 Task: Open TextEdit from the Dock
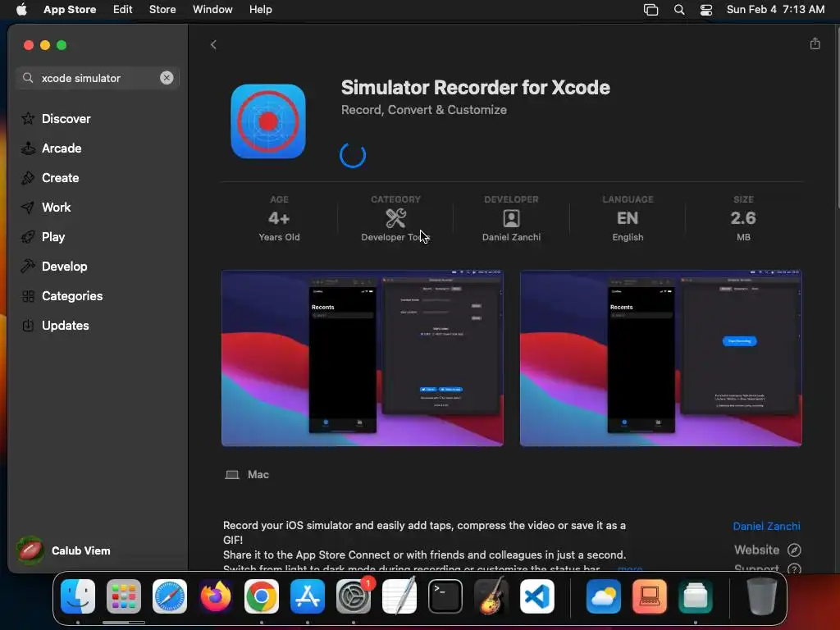click(399, 596)
